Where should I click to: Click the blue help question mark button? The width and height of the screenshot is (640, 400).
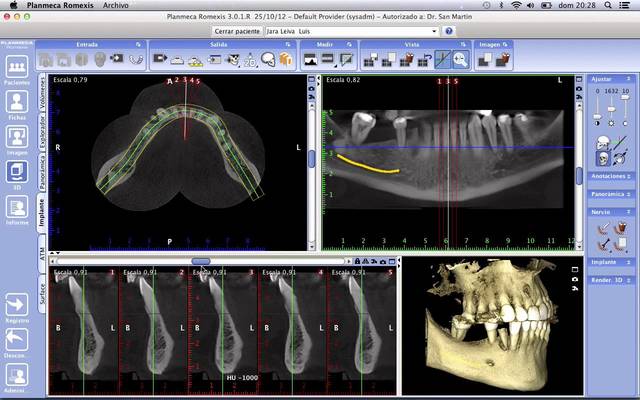(x=449, y=31)
